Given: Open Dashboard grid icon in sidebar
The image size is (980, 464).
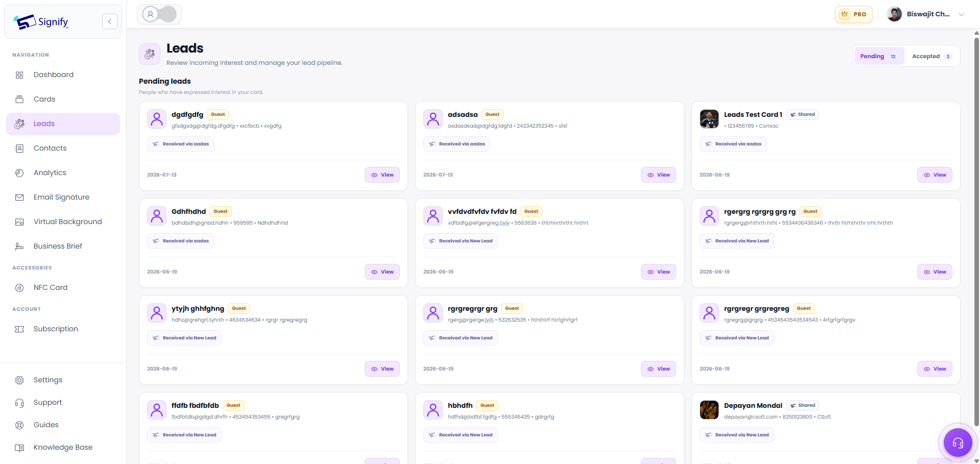Looking at the screenshot, I should click(x=19, y=75).
